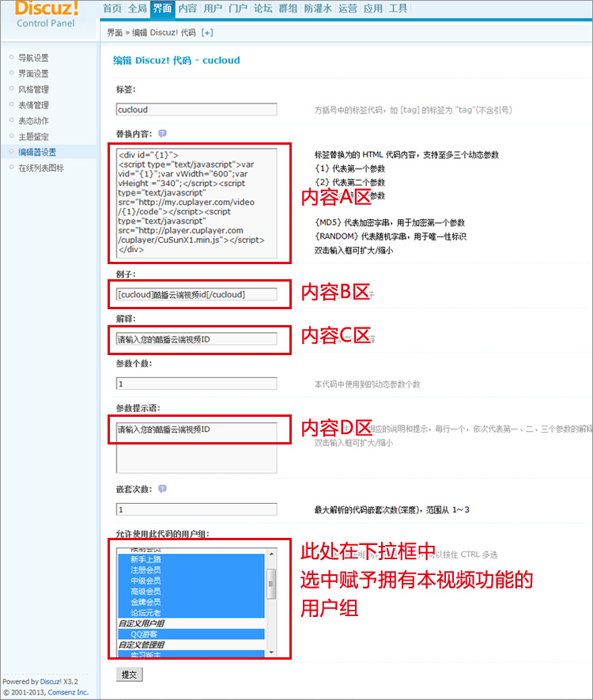Click the [+] icon in the breadcrumb

click(x=207, y=32)
